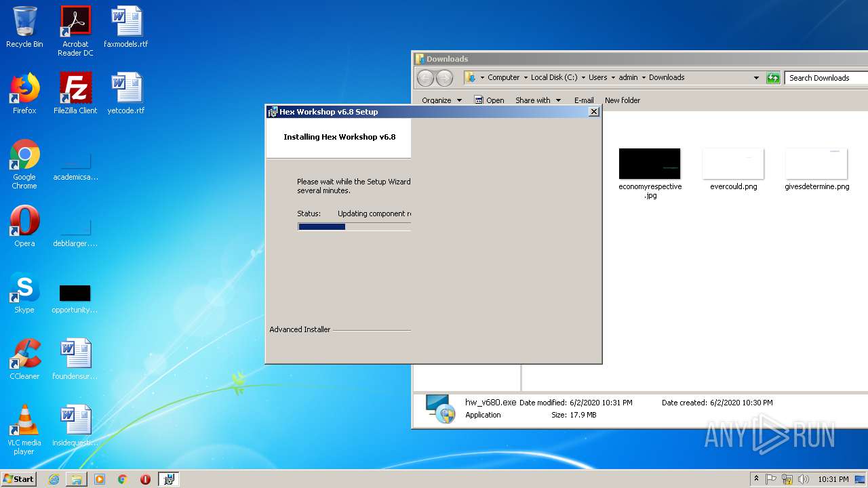Open the Start menu

[18, 479]
